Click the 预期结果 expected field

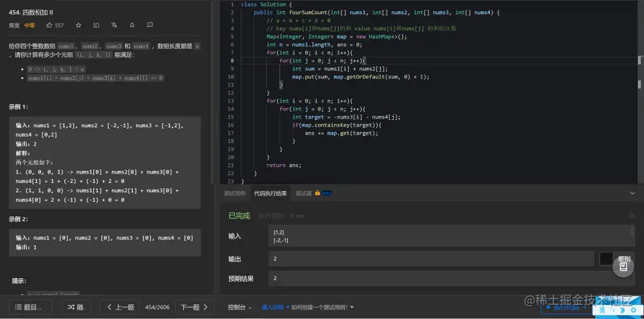[451, 278]
